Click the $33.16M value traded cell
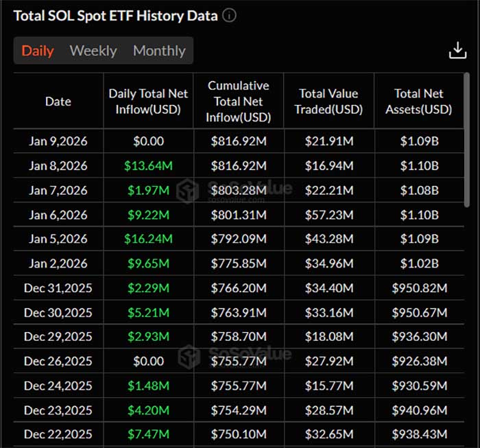Image resolution: width=480 pixels, height=448 pixels. (x=329, y=313)
